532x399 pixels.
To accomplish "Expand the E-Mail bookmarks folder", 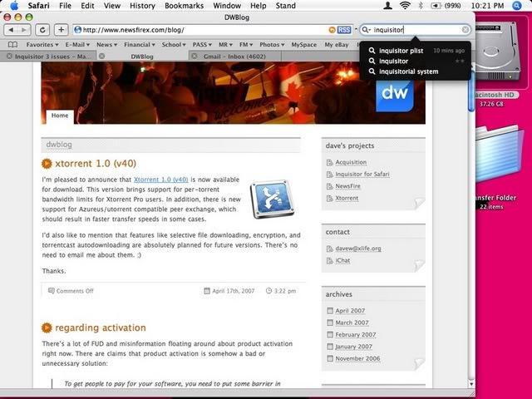I will coord(77,45).
